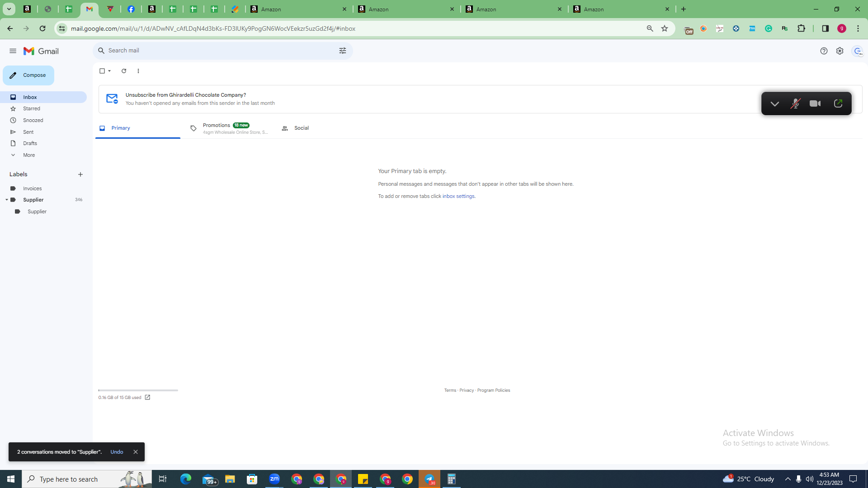
Task: Open Microsoft Edge from the taskbar
Action: [186, 479]
